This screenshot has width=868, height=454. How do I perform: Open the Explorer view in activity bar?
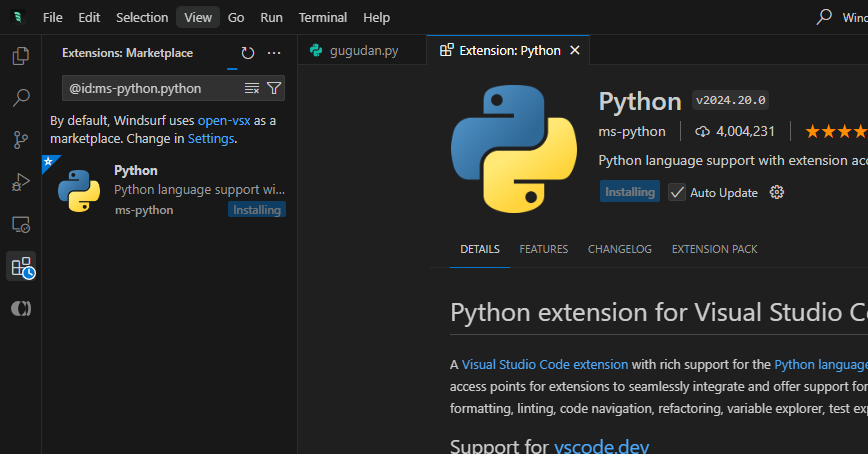point(20,56)
